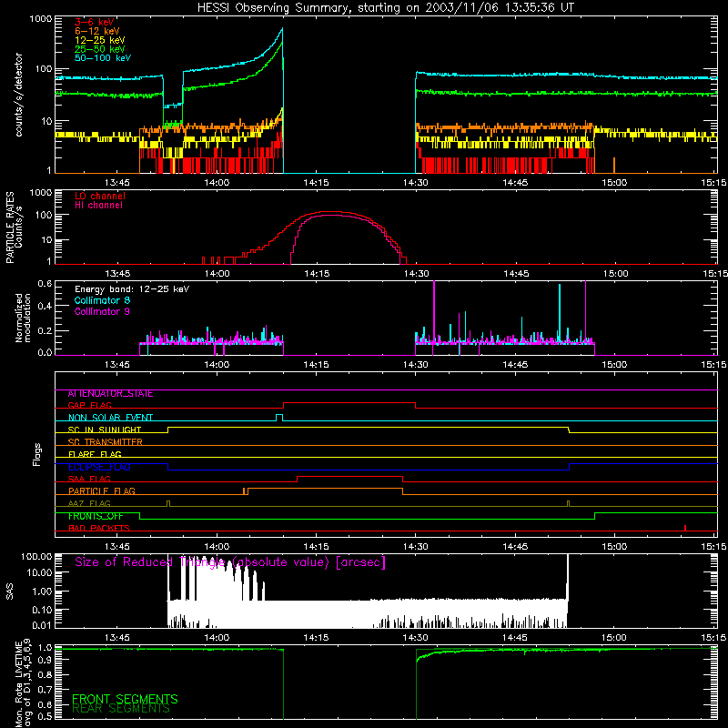Screen dimensions: 728x728
Task: Click the 14:30 tick label under the modulation panel
Action: [x=416, y=365]
